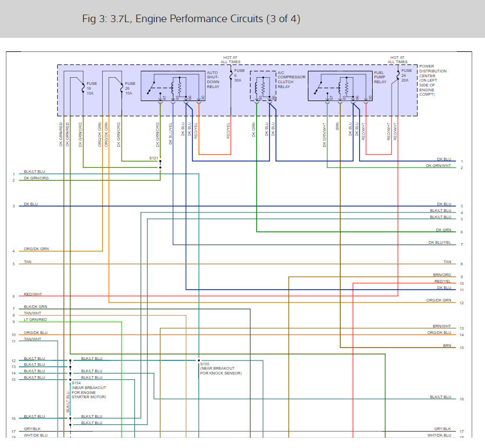Click right connector pin 10 RED/YEL label

click(443, 282)
